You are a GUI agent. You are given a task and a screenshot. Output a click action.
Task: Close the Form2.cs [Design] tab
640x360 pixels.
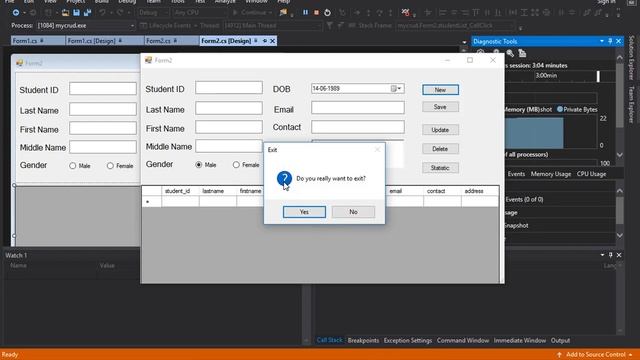tap(273, 41)
